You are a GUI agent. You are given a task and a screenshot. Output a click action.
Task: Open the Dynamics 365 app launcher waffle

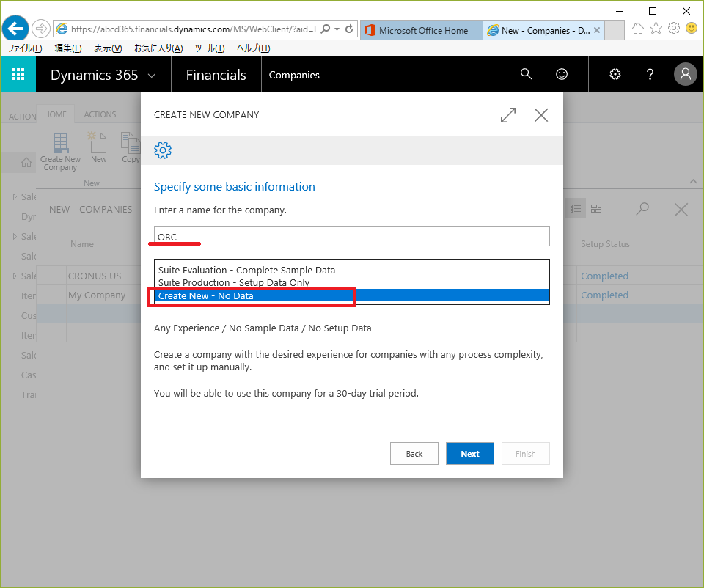point(18,74)
